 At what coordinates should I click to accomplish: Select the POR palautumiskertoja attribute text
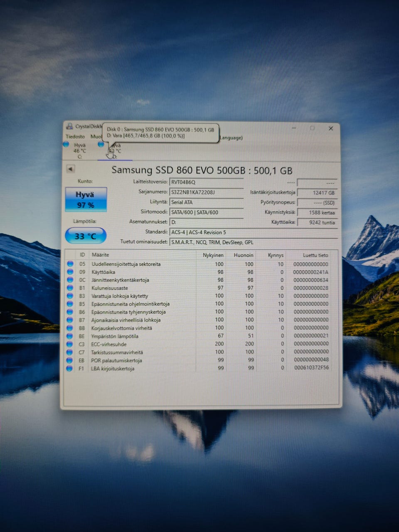(x=116, y=360)
